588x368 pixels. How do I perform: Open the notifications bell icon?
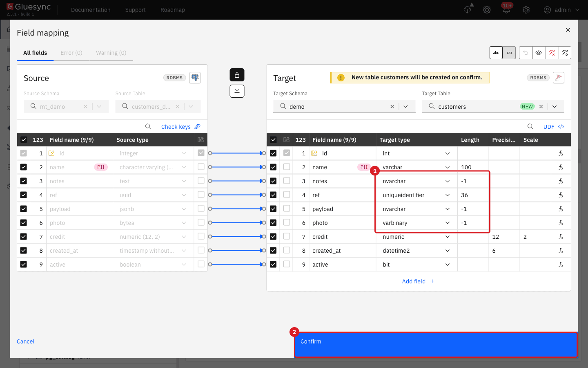coord(506,10)
